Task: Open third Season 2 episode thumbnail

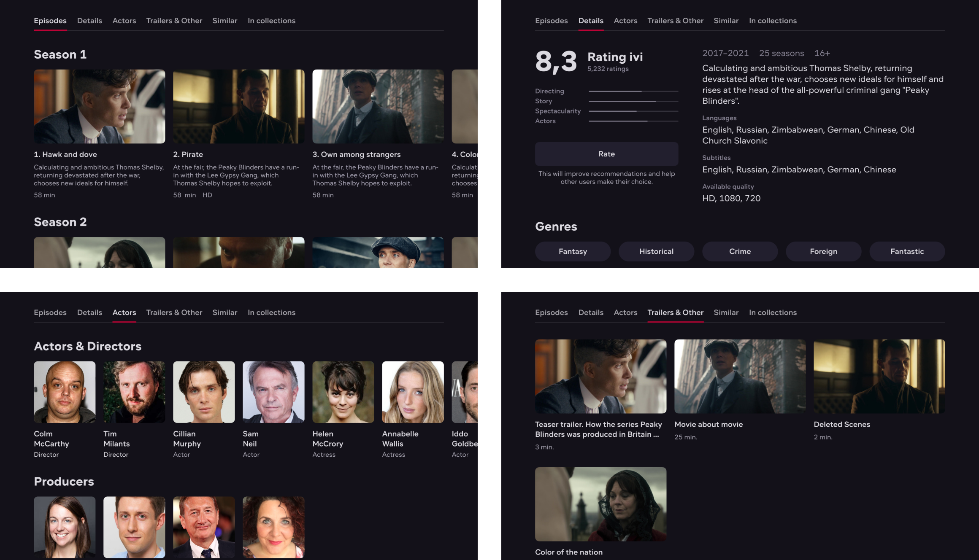Action: pos(378,252)
